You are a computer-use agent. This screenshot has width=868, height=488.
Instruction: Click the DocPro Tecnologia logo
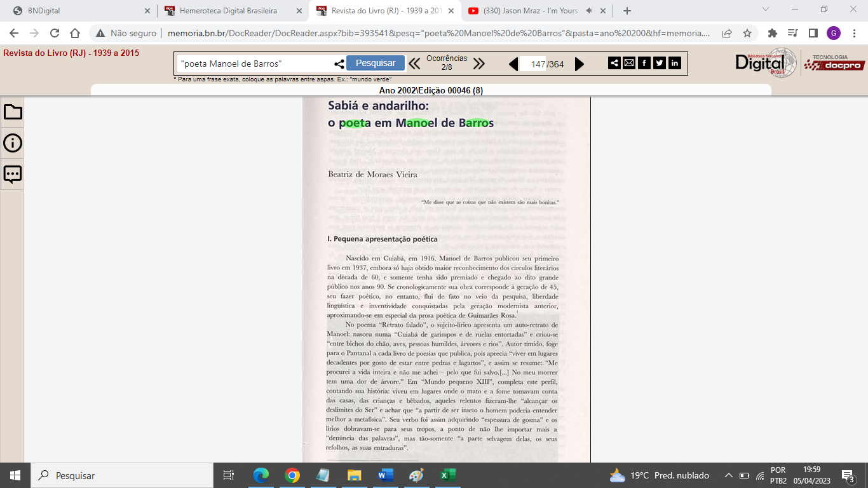834,62
